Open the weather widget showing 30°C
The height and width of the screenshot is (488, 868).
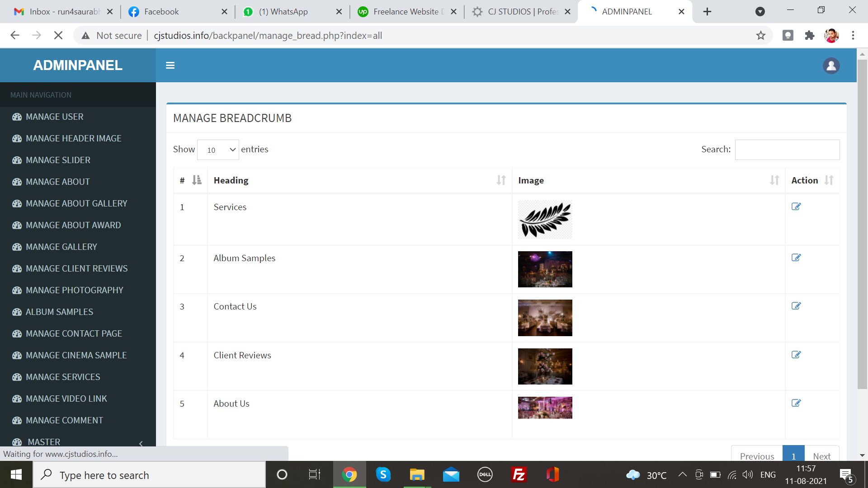click(646, 474)
